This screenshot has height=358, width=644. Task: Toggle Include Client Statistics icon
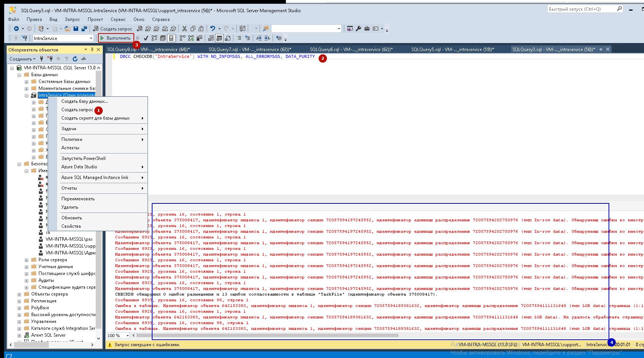point(199,38)
